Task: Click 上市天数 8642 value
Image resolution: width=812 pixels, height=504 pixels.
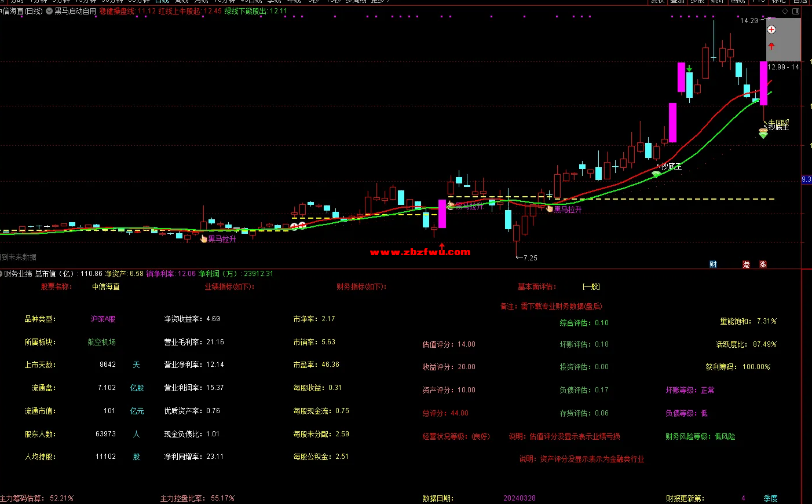Action: point(108,365)
